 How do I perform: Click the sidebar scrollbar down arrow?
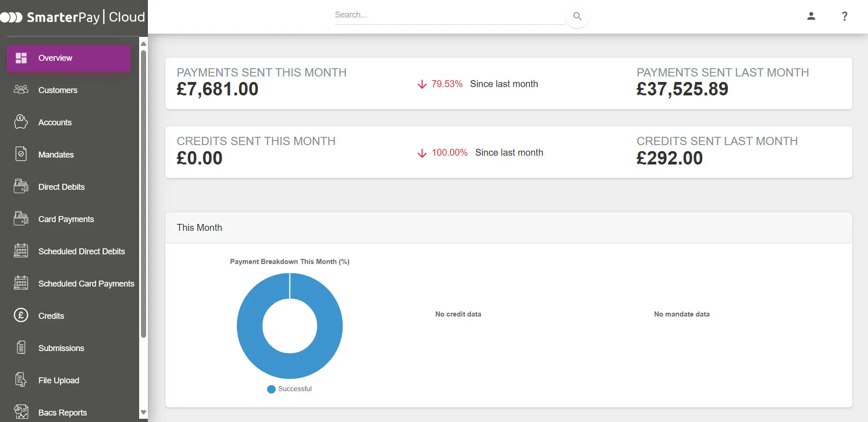(x=143, y=413)
